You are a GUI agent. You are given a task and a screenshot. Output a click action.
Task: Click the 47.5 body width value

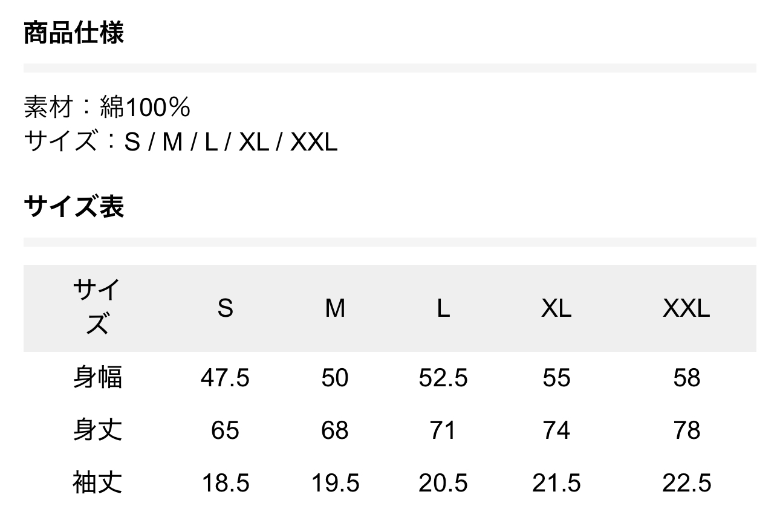click(225, 378)
